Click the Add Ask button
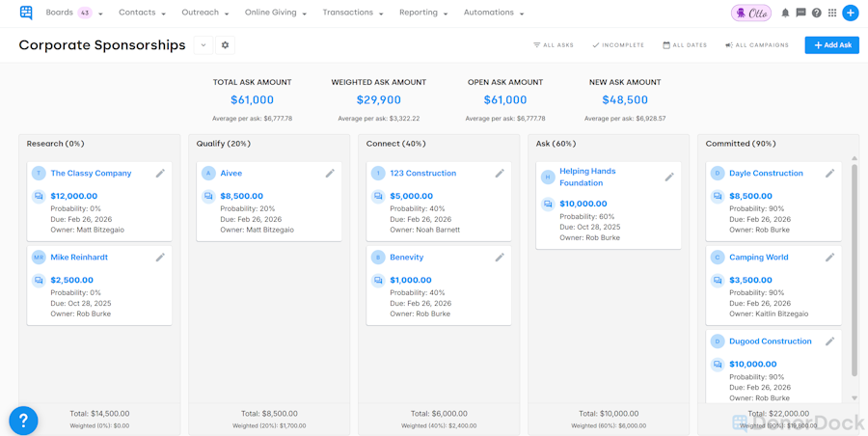868x436 pixels. click(x=831, y=45)
